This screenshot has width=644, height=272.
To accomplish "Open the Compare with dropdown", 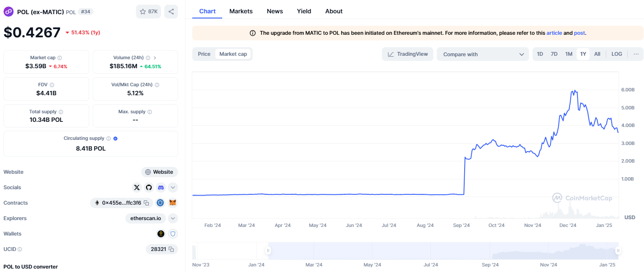I will 483,54.
